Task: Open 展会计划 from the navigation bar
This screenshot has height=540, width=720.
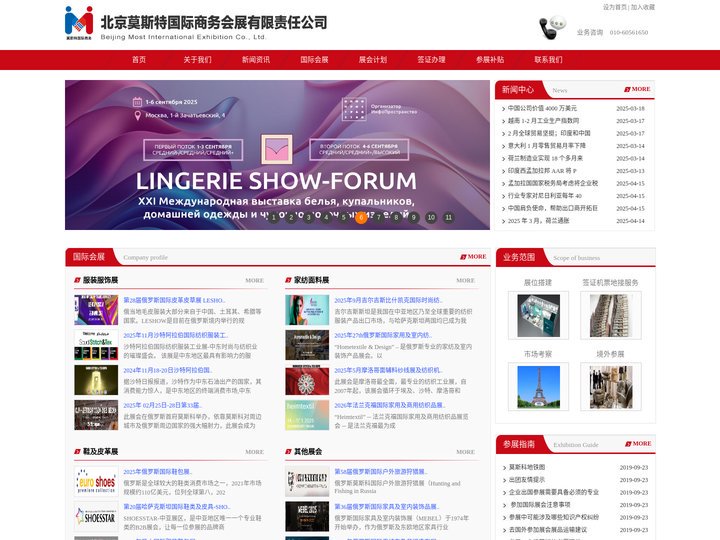Action: pos(373,60)
